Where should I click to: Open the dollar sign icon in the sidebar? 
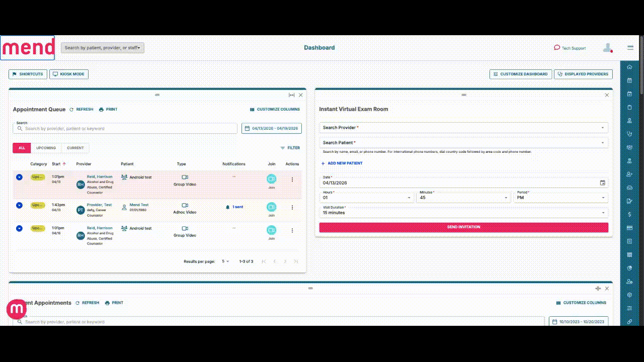point(629,215)
